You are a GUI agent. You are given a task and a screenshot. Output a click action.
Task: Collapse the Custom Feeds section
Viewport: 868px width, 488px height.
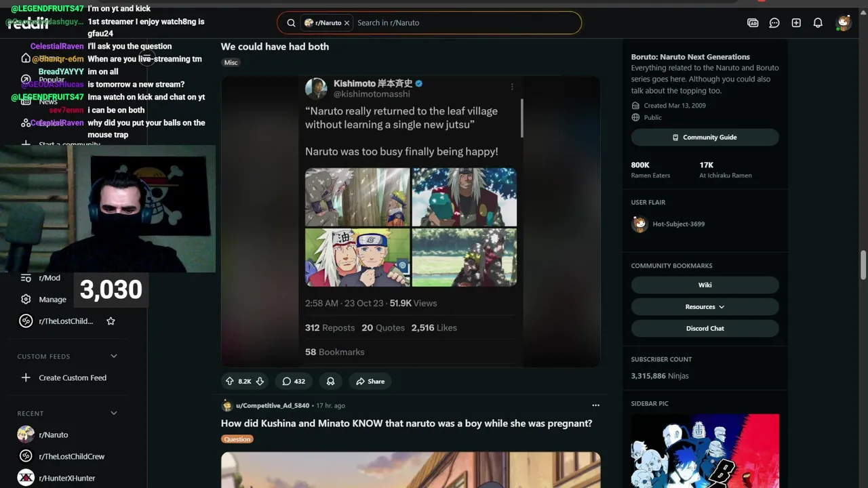113,356
